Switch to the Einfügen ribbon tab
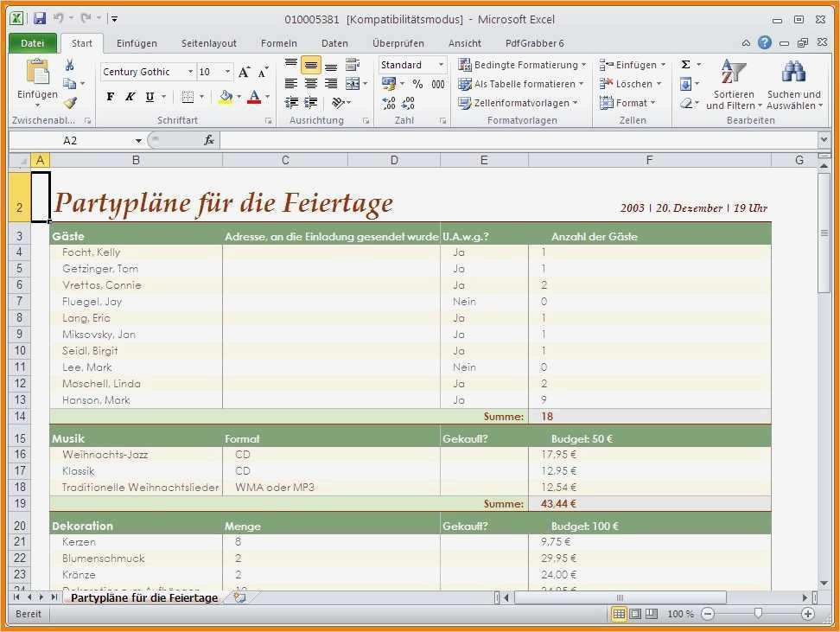840x632 pixels. (x=138, y=43)
